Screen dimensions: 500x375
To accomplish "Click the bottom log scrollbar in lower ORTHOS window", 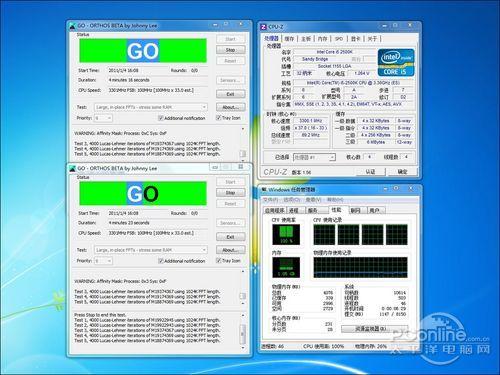I will tap(243, 332).
